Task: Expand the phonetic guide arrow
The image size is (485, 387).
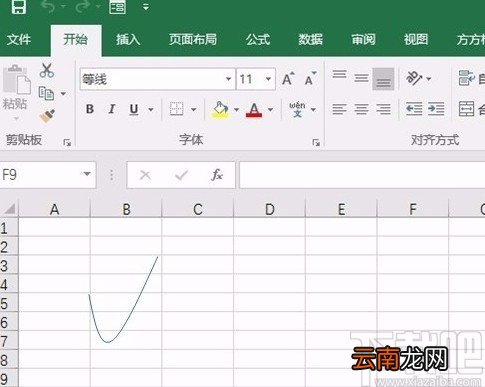Action: point(313,109)
